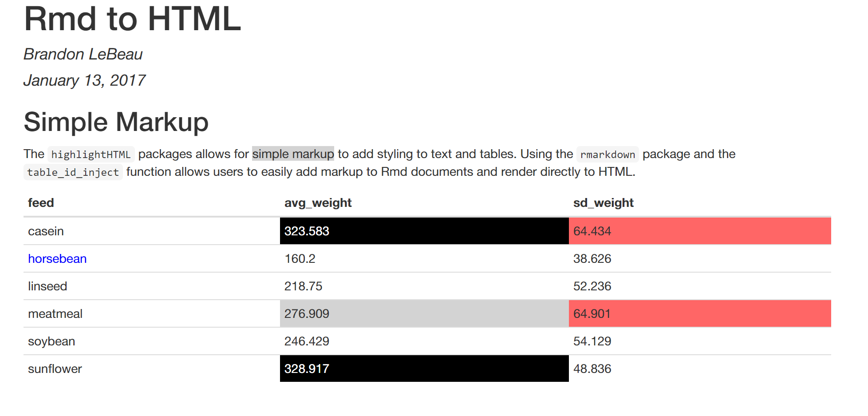Click the highlightHTML inline code

(x=91, y=155)
